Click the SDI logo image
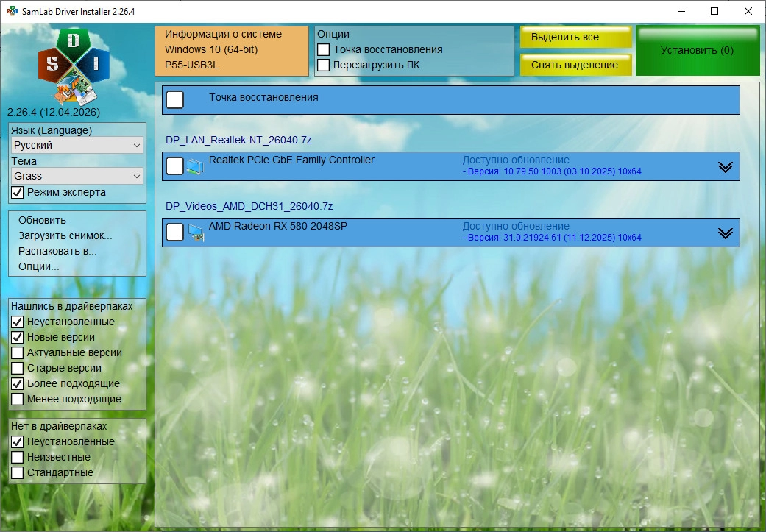 pos(74,66)
